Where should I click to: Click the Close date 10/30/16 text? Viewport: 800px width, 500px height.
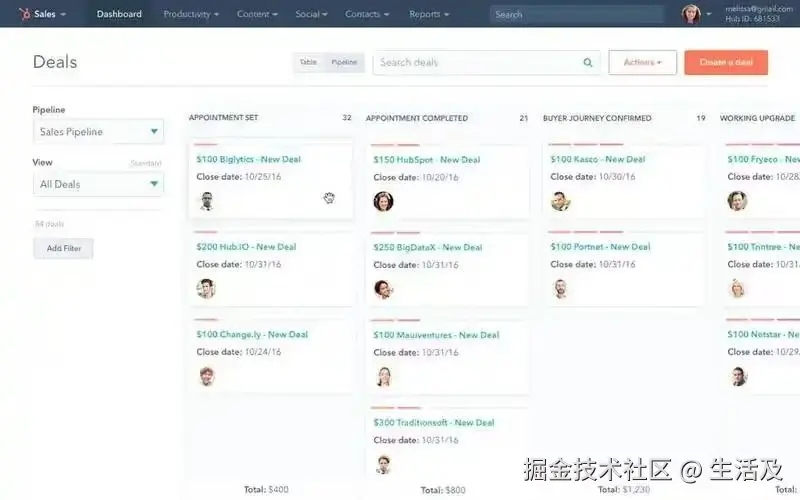point(592,177)
